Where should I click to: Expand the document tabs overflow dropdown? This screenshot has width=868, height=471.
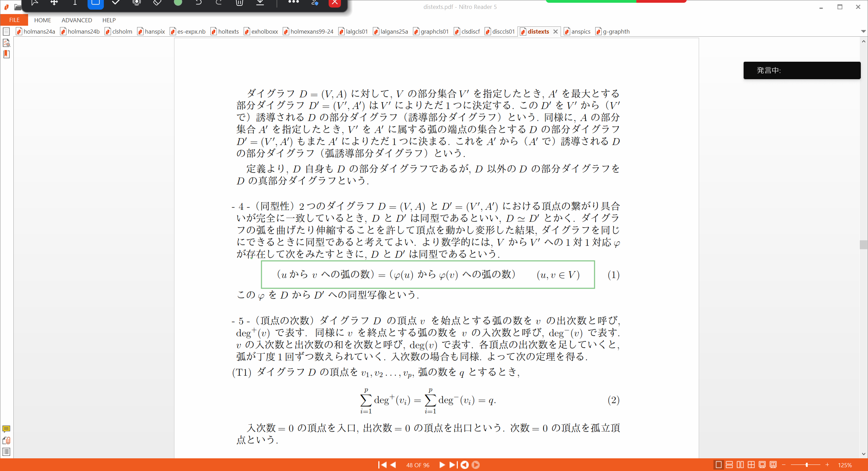point(863,32)
